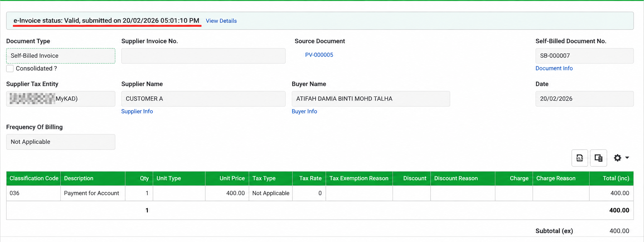
Task: Select the tax rate cell 0
Action: point(309,193)
